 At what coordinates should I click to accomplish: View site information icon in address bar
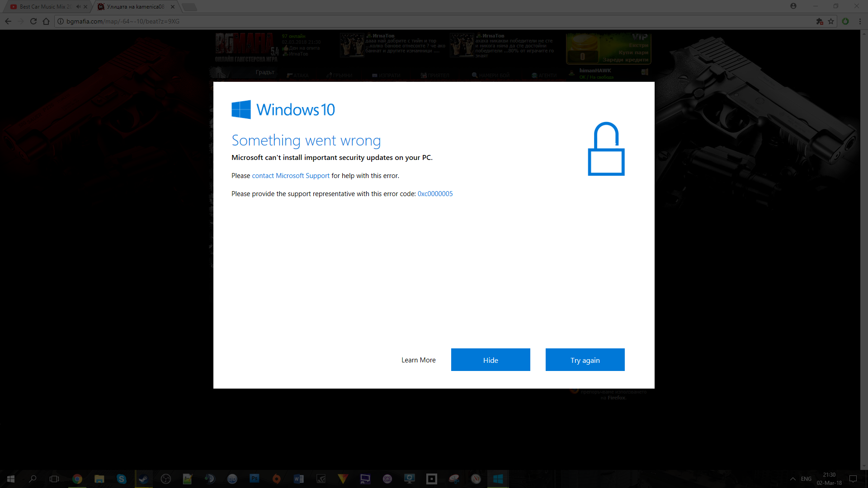point(61,21)
